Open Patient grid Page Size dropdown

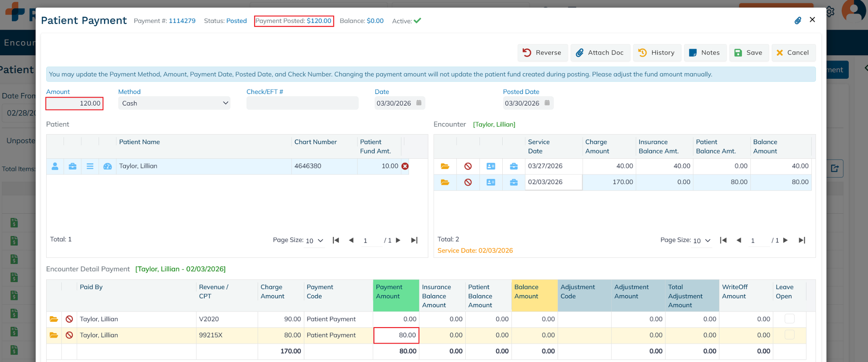coord(314,241)
